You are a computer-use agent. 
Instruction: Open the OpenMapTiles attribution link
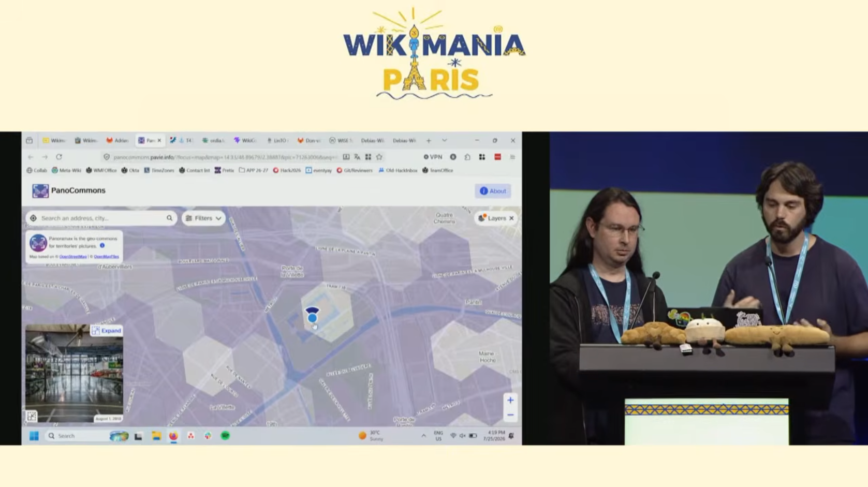(107, 257)
